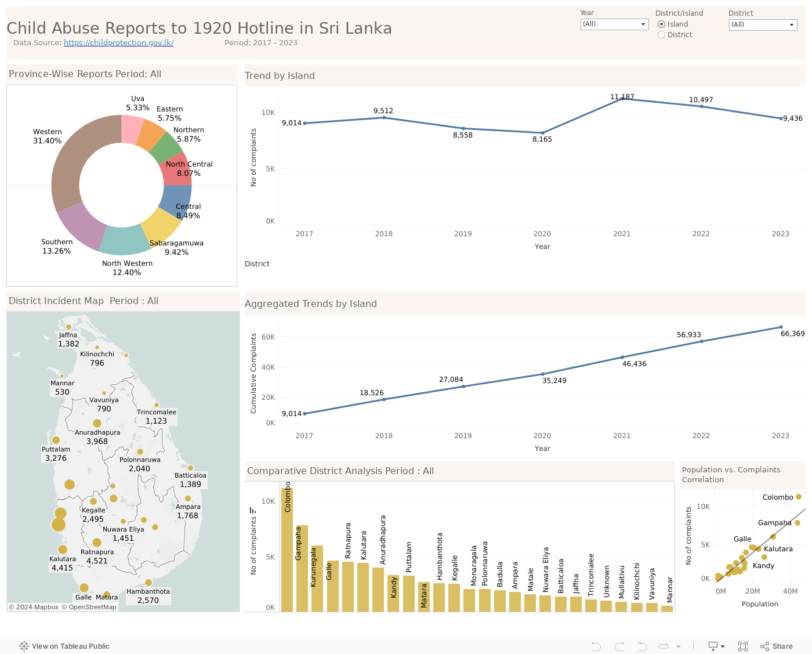
Task: Click the Undo icon in Tableau toolbar
Action: coord(596,646)
